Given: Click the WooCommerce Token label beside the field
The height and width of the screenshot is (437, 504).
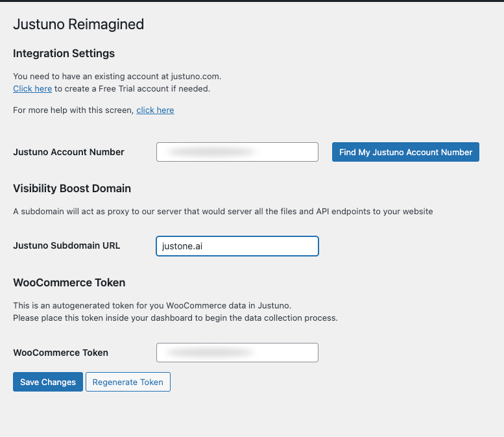Looking at the screenshot, I should 60,353.
